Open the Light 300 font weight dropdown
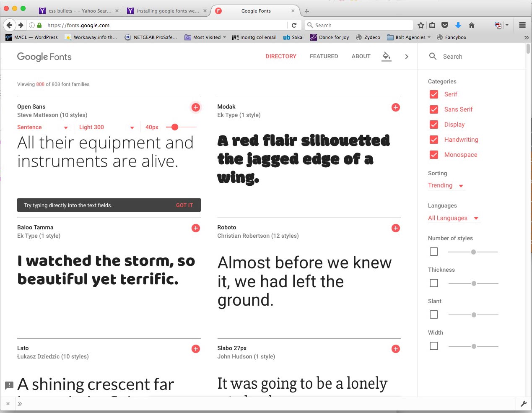 coord(106,127)
